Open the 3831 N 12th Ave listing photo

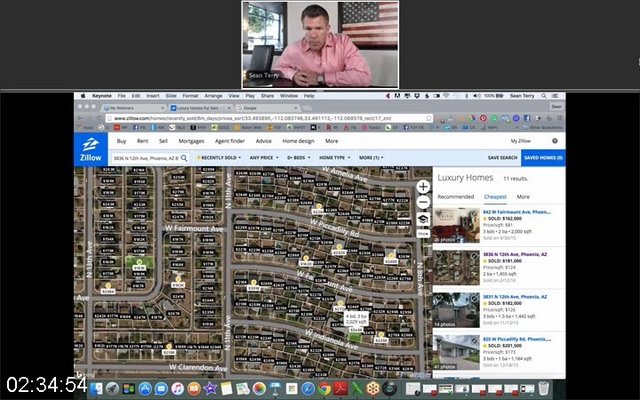[x=456, y=310]
